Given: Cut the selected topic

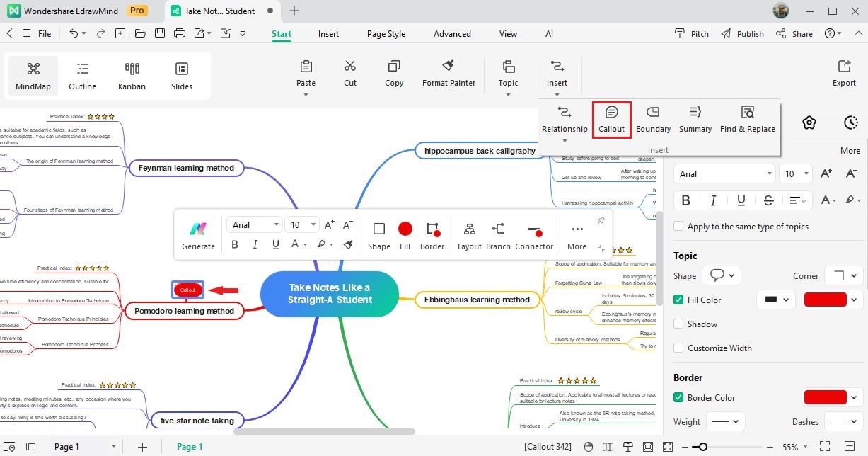Looking at the screenshot, I should [350, 74].
